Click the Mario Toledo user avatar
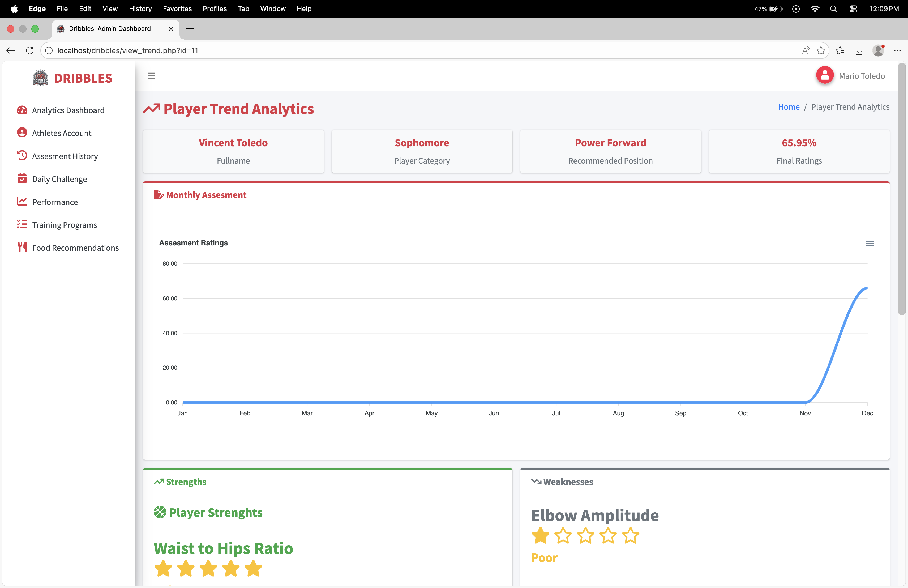The width and height of the screenshot is (908, 588). click(x=824, y=75)
